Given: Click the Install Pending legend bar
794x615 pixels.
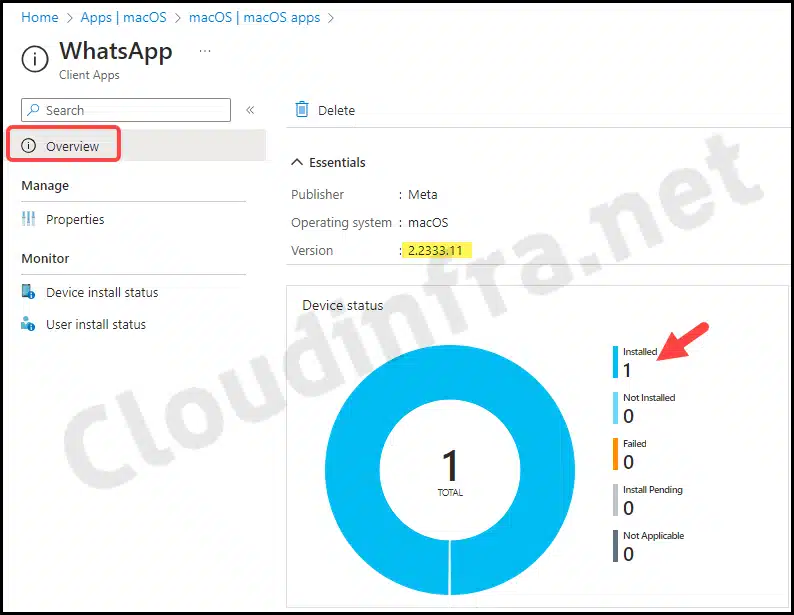Looking at the screenshot, I should click(615, 500).
